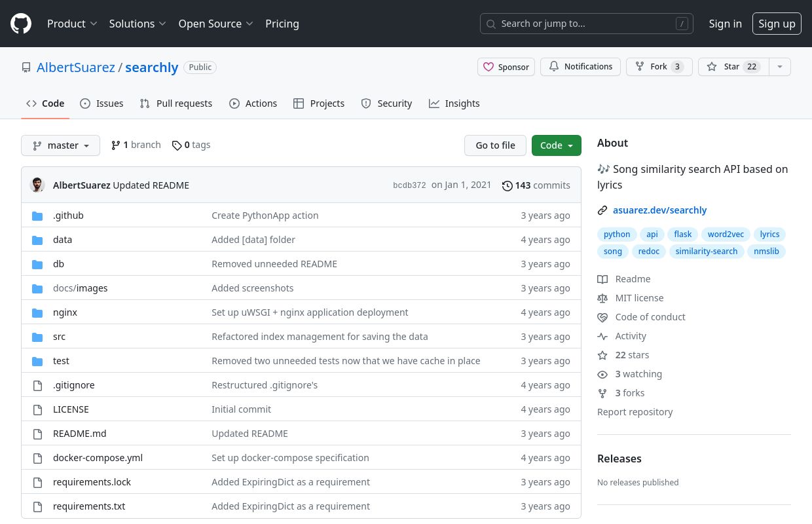Viewport: 812px width, 524px height.
Task: Click Report repository link
Action: click(635, 412)
